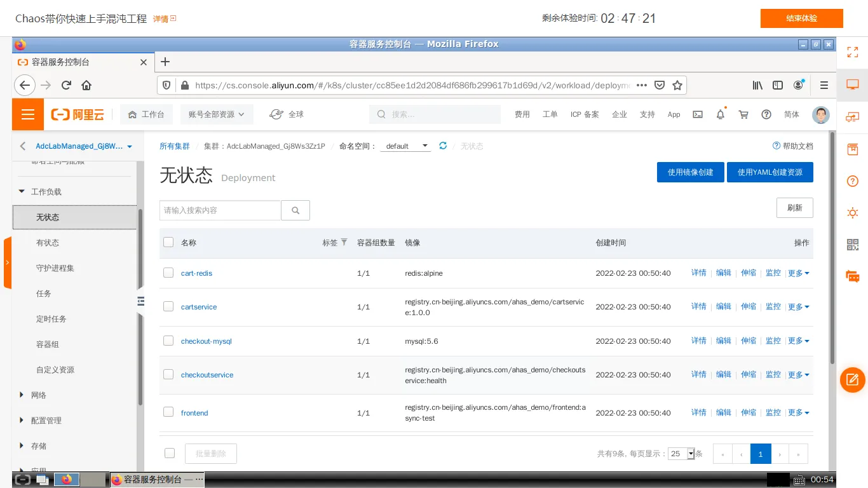Screen dimensions: 868x488
Task: Select 容器组 in the sidebar
Action: coord(48,344)
